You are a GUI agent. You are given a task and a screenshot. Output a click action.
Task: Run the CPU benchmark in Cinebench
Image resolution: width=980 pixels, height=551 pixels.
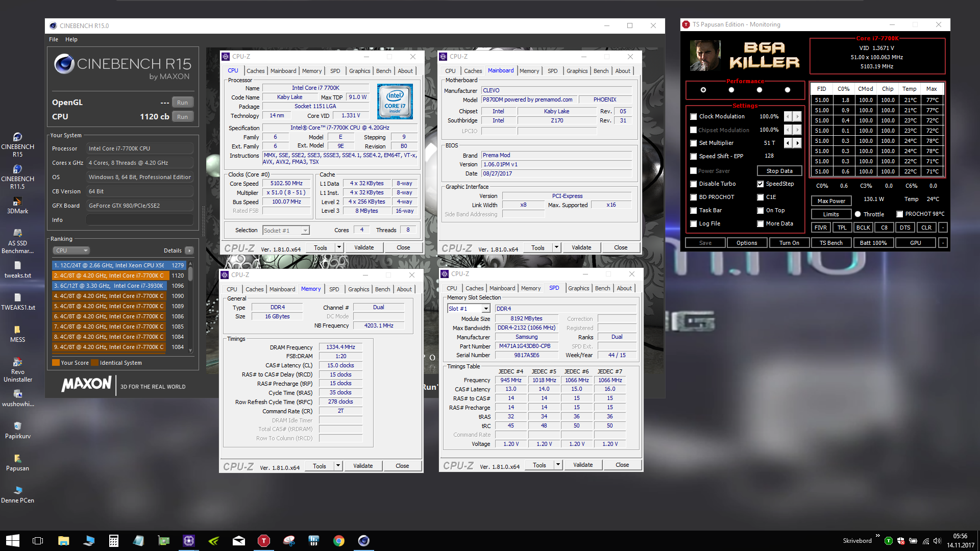tap(182, 117)
